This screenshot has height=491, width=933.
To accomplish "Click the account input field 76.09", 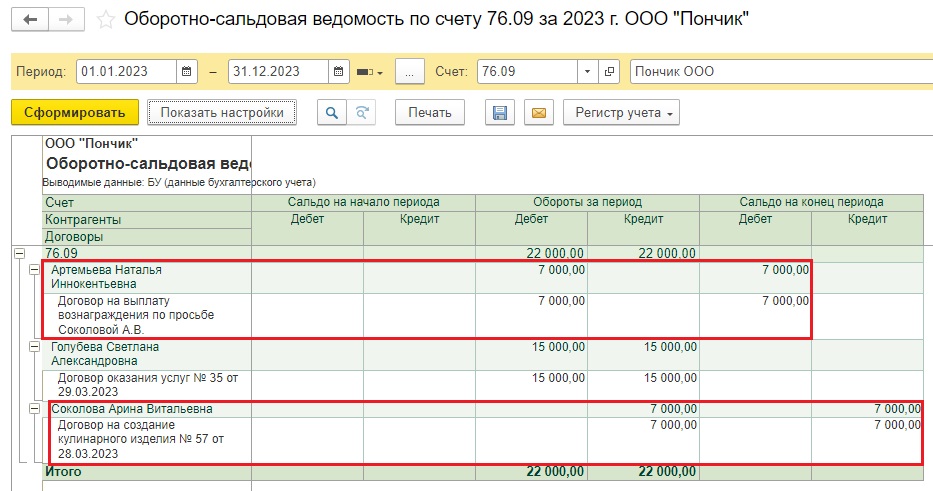I will pos(527,71).
